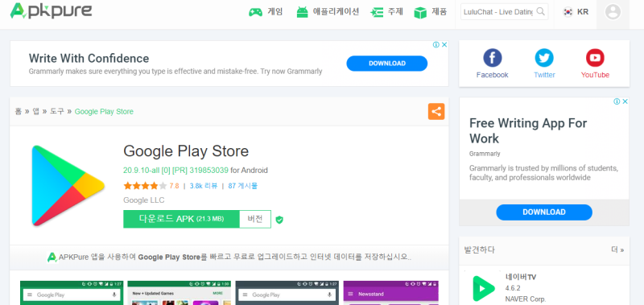Open the Twitter bird icon
Viewport: 644px width, 305px height.
(544, 58)
